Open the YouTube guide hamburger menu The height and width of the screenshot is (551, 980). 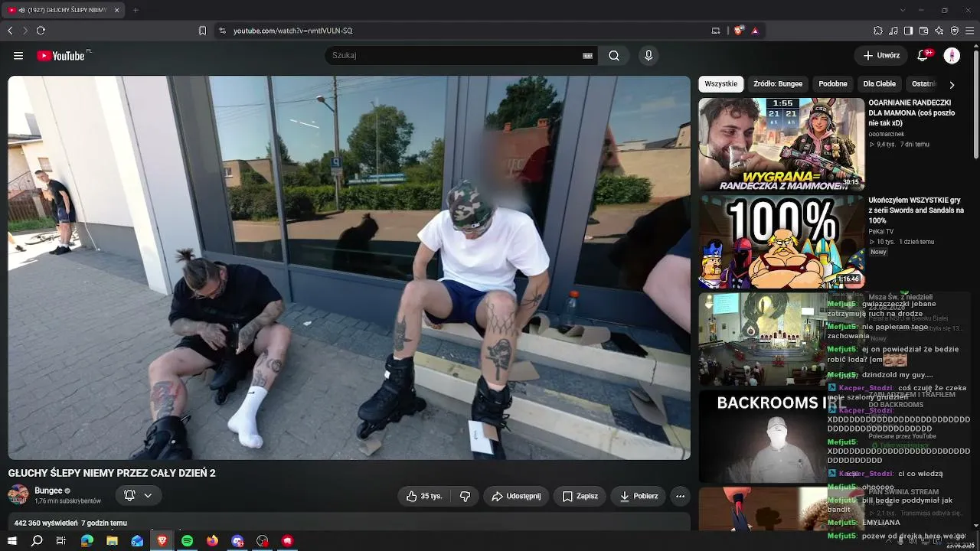click(18, 56)
